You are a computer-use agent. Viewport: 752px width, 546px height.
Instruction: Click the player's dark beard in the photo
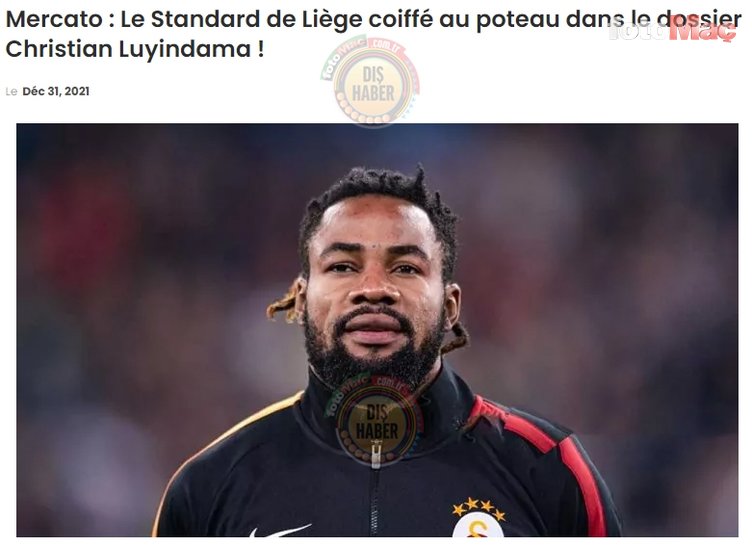click(374, 350)
